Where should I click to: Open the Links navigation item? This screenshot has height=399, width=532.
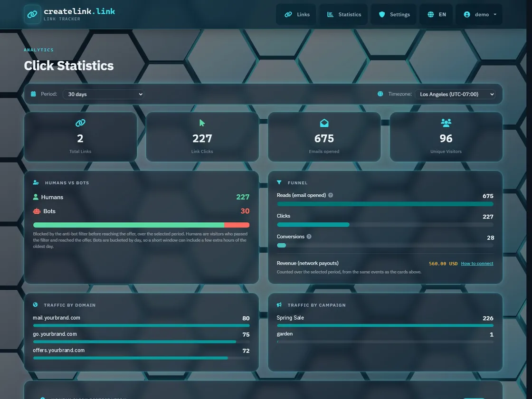tap(296, 14)
